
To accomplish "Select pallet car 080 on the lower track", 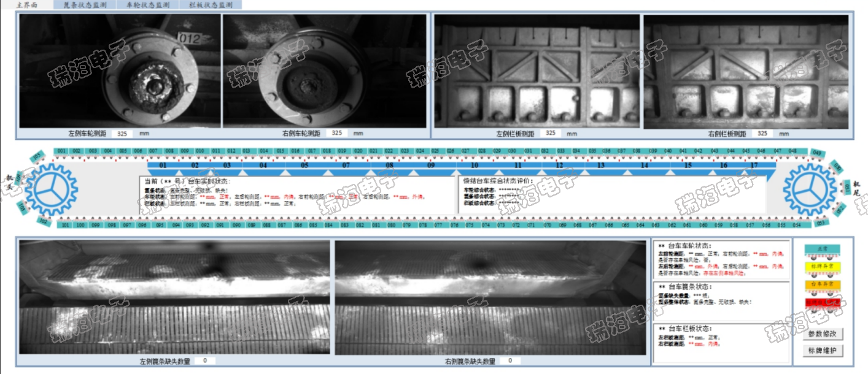I will pyautogui.click(x=392, y=225).
